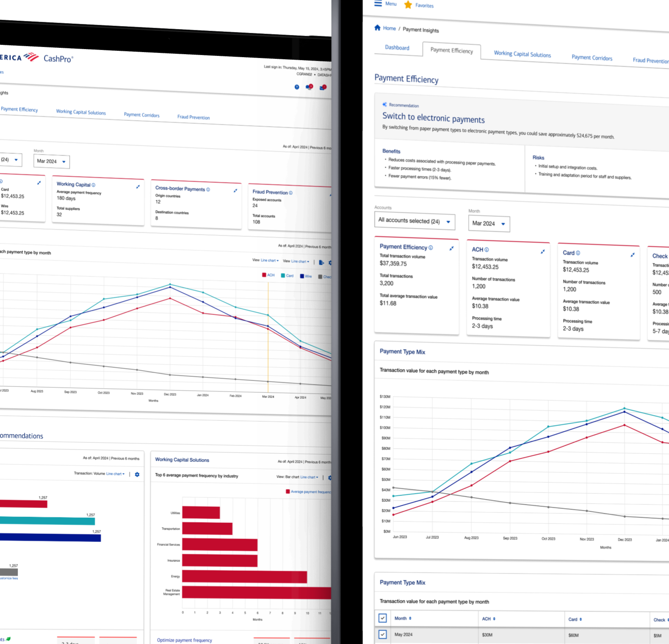Switch to the Dashboard tab
Image resolution: width=669 pixels, height=644 pixels.
pos(397,47)
